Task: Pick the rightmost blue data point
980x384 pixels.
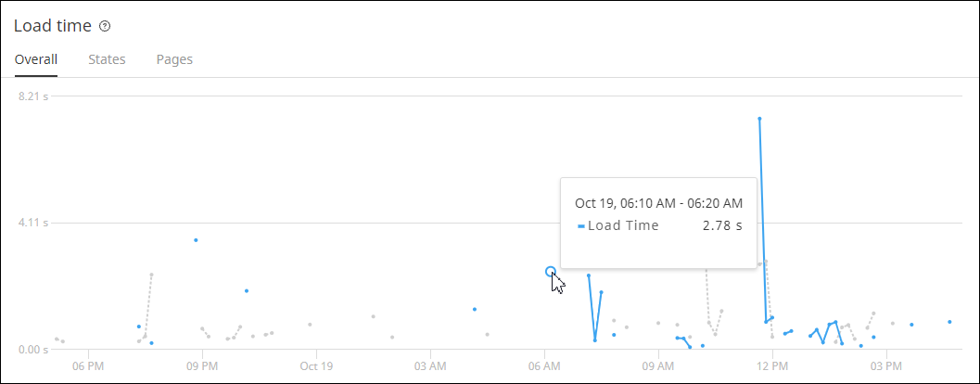Action: point(949,322)
